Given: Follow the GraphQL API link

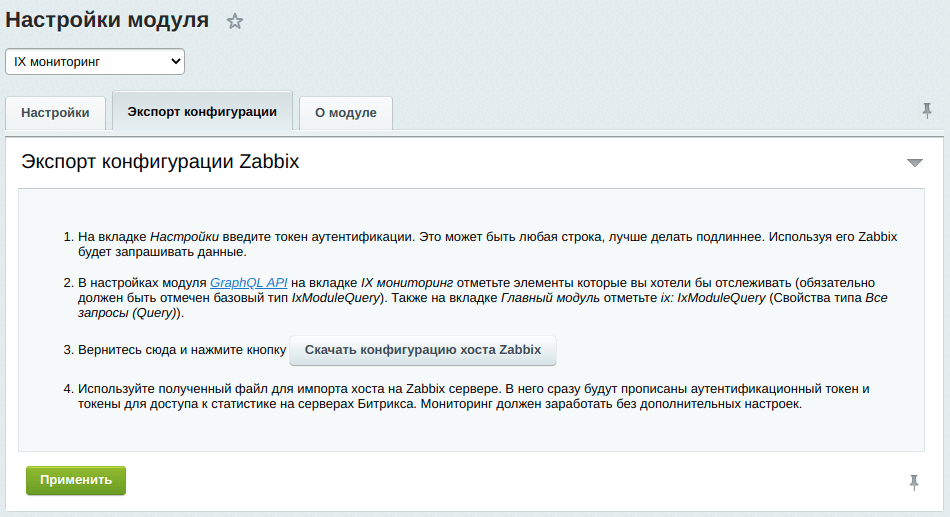Looking at the screenshot, I should pos(248,282).
